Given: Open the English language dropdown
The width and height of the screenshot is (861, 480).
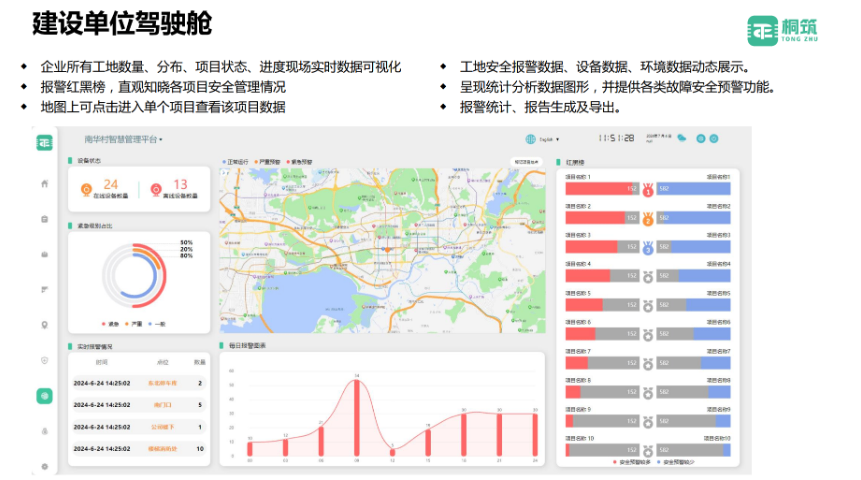Looking at the screenshot, I should (x=550, y=139).
